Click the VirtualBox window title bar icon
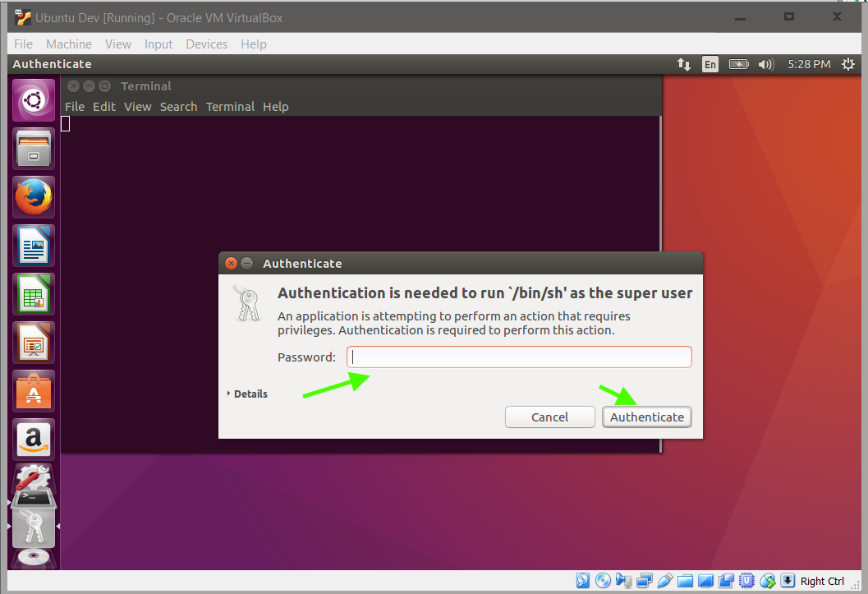Image resolution: width=868 pixels, height=594 pixels. (23, 18)
